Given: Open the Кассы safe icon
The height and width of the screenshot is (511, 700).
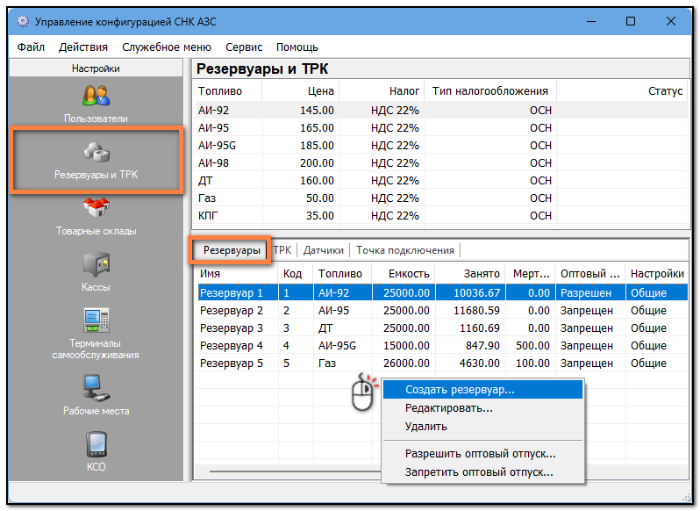Looking at the screenshot, I should coord(96,271).
